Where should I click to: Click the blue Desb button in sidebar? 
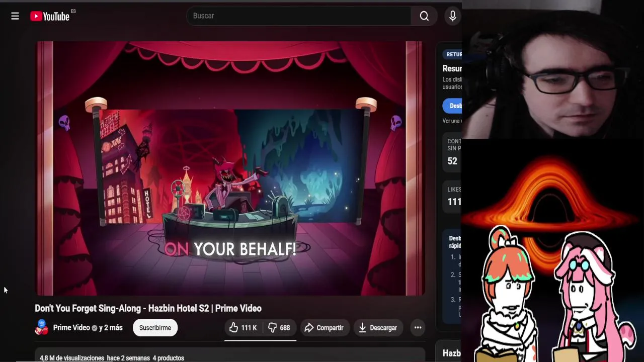click(x=452, y=106)
